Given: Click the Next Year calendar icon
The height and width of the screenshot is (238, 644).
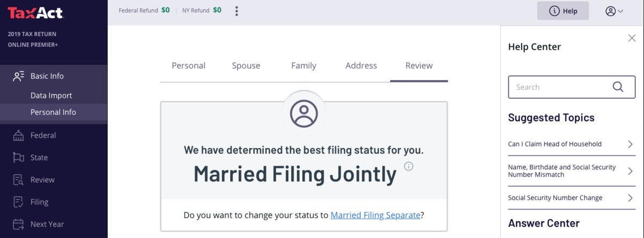Looking at the screenshot, I should click(19, 224).
